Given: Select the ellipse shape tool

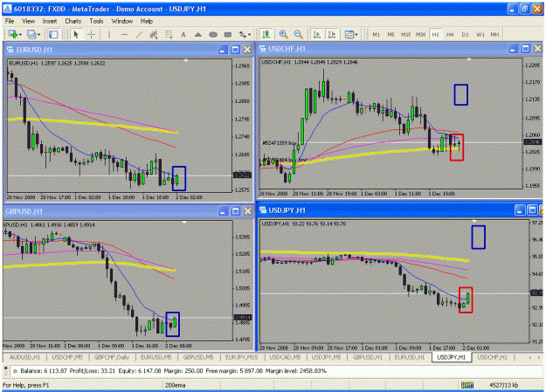Looking at the screenshot, I should coord(213,34).
